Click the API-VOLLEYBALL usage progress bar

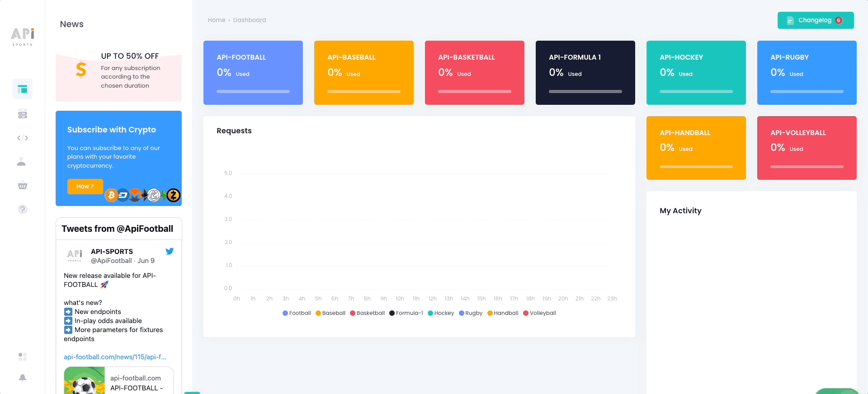tap(807, 167)
